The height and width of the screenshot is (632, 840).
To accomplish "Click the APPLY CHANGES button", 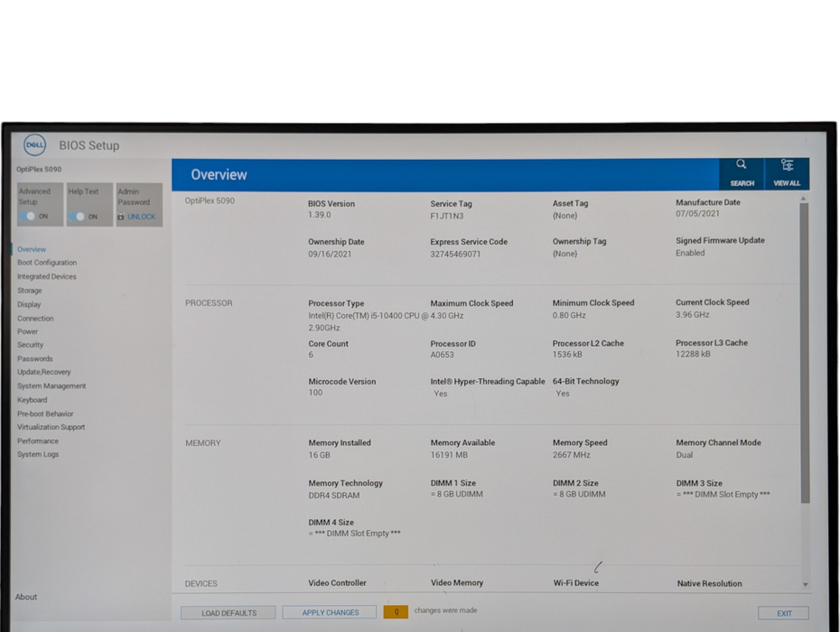I will coord(330,612).
